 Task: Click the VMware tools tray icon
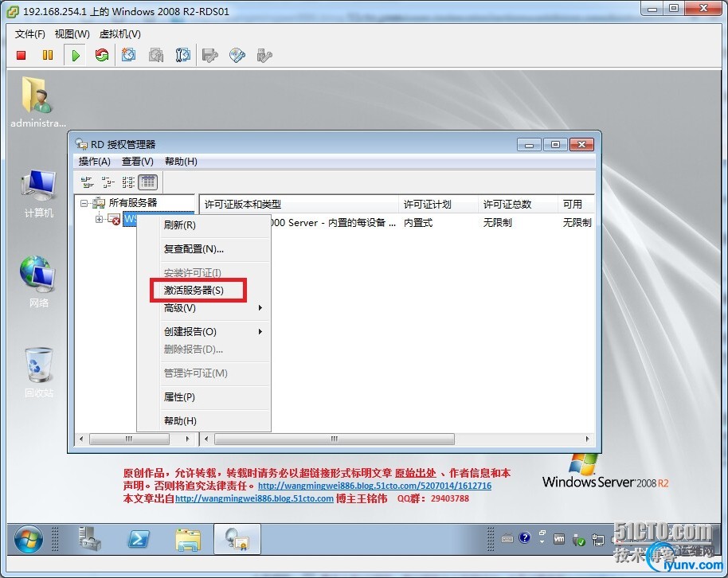click(x=559, y=538)
